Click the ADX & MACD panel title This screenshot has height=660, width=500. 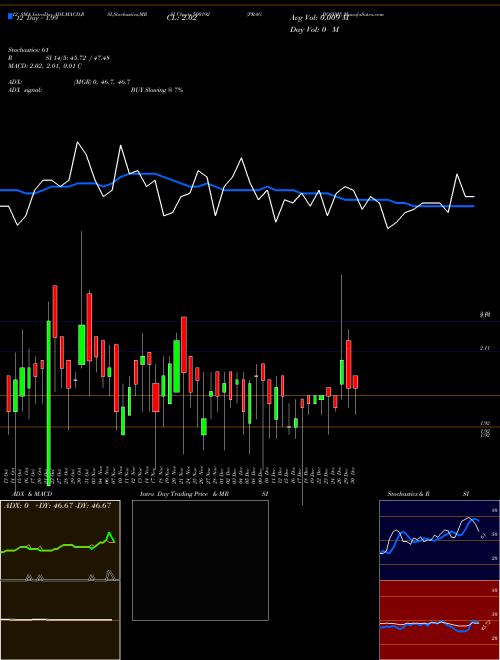(32, 494)
